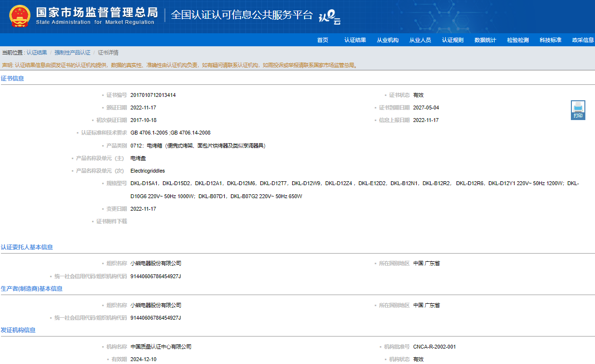Click the print (打印) icon
Image resolution: width=595 pixels, height=364 pixels.
[578, 110]
